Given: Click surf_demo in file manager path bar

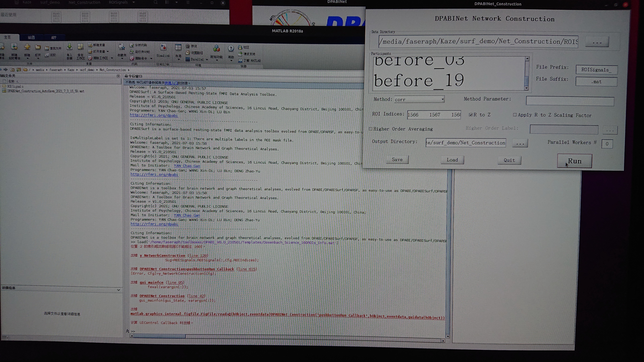Looking at the screenshot, I should click(50, 2).
